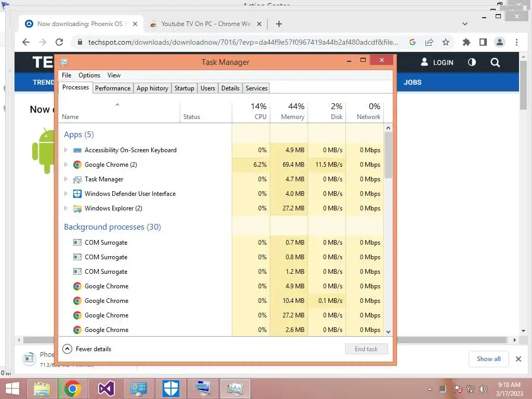
Task: Dismiss the Chrome downloads bar
Action: (x=518, y=359)
